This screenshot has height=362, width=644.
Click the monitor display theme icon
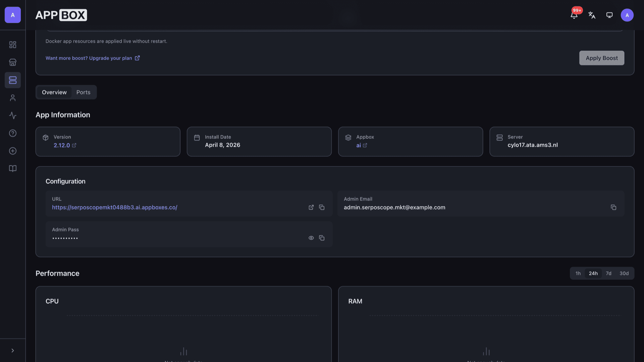[x=609, y=15]
